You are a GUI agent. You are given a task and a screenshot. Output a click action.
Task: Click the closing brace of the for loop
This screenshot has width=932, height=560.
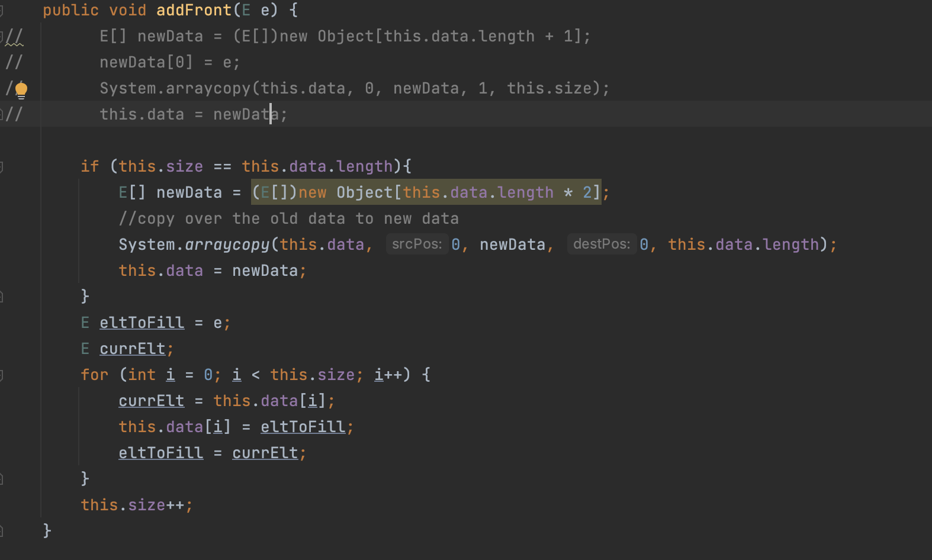[85, 478]
